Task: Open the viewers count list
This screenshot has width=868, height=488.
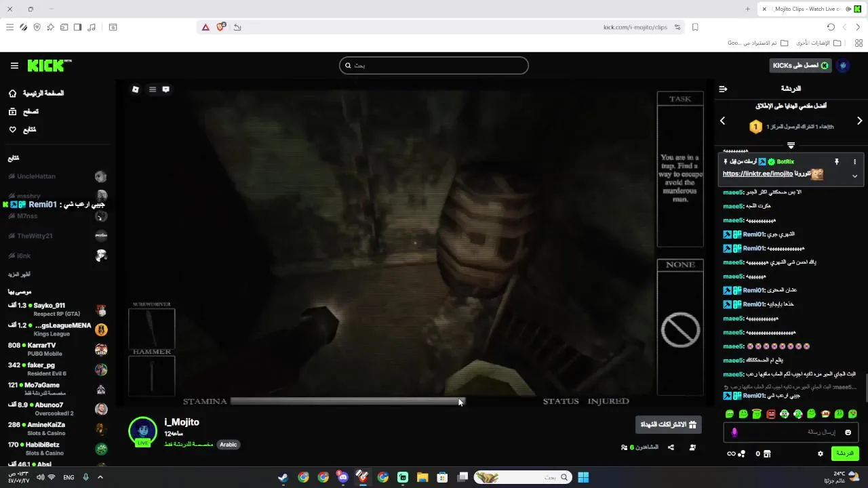Action: [x=639, y=447]
